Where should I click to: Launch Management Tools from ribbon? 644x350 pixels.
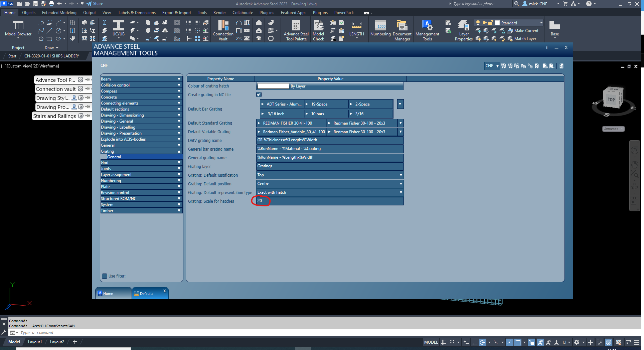pyautogui.click(x=427, y=30)
